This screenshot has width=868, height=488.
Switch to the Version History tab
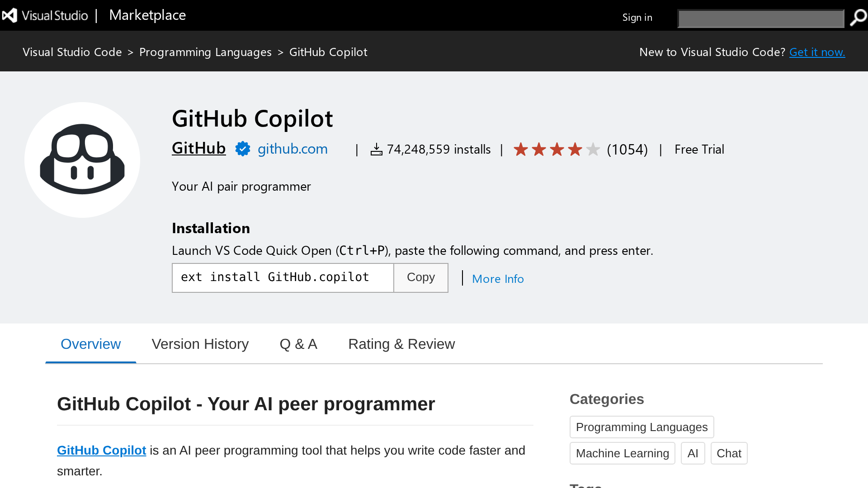[200, 344]
